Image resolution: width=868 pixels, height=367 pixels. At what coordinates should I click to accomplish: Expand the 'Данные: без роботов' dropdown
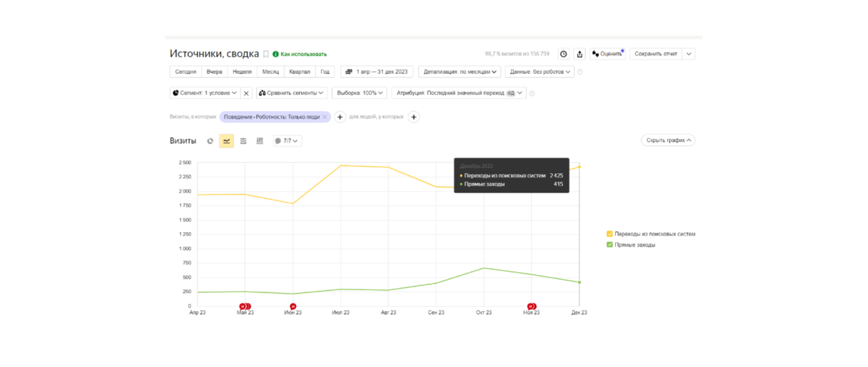[539, 72]
